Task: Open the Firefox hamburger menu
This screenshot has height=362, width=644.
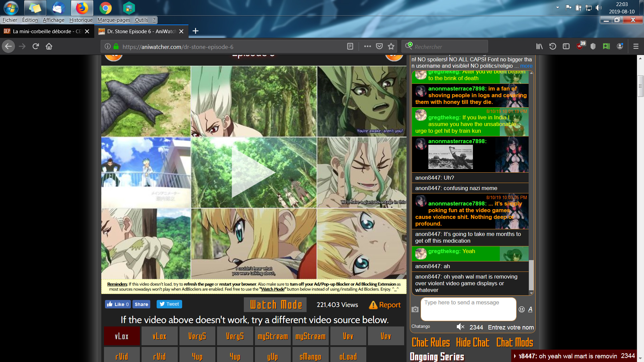Action: 636,46
